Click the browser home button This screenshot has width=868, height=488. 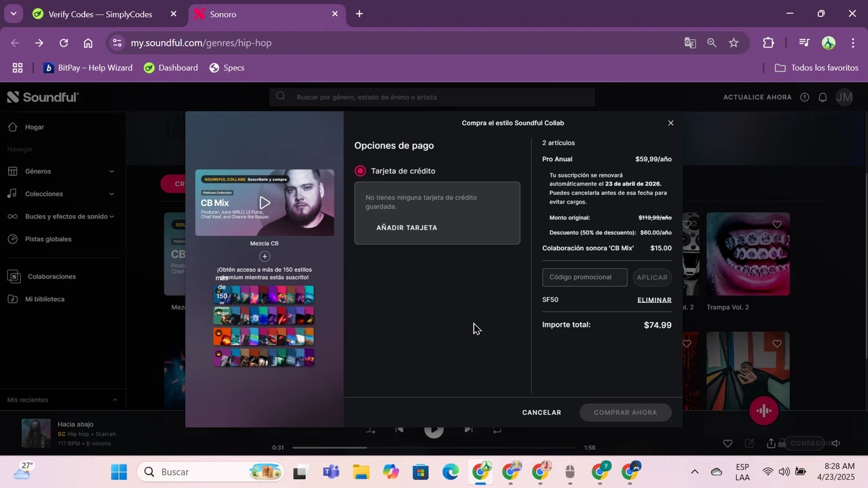(x=88, y=43)
